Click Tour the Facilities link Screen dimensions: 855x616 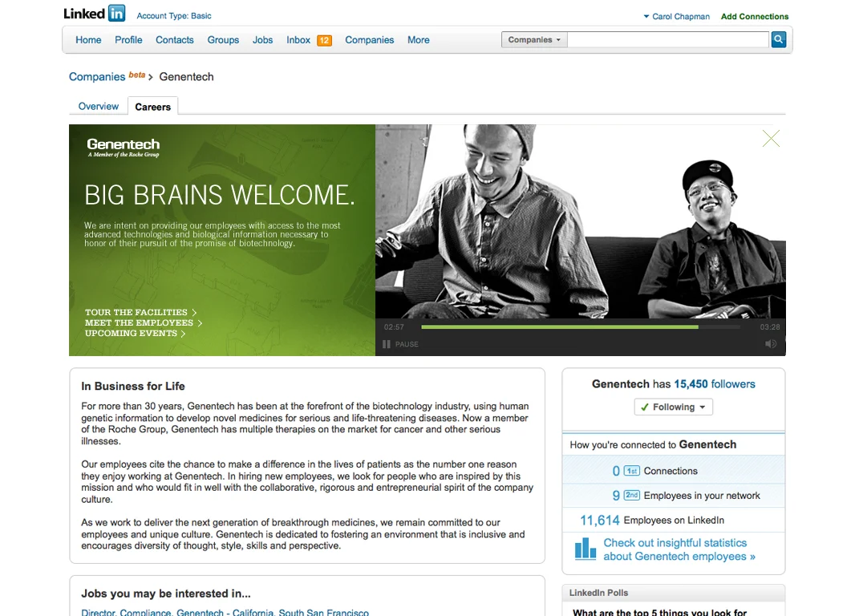140,312
